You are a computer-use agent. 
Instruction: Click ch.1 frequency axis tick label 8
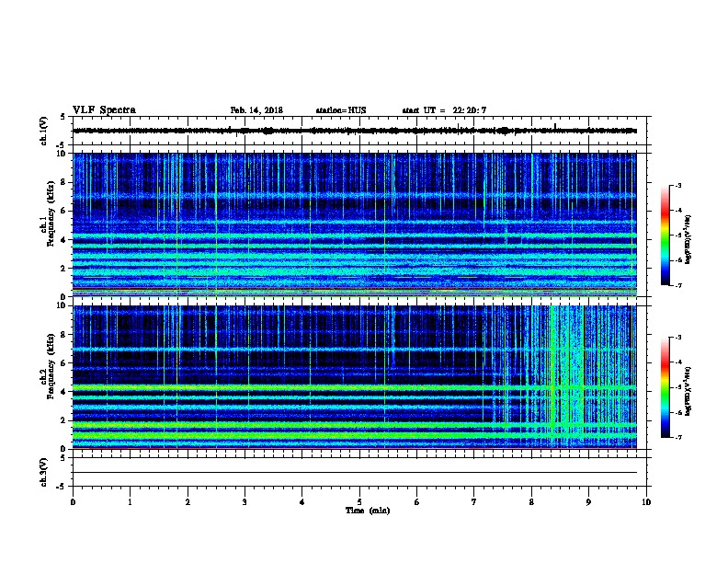click(x=63, y=182)
